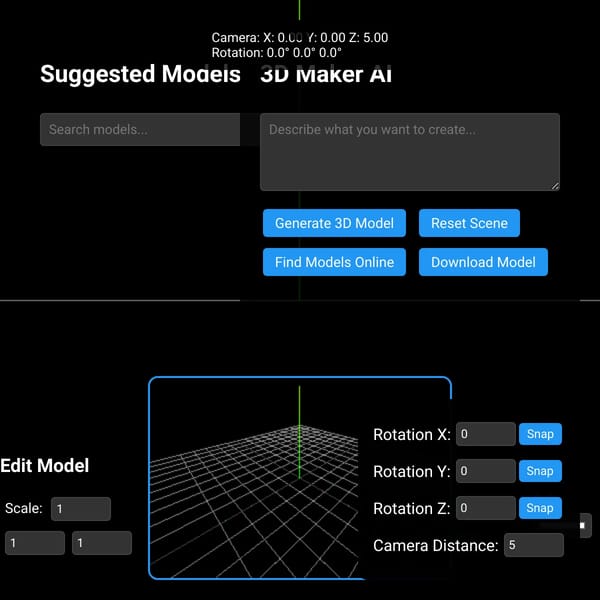Select the Rotation Z input field
The height and width of the screenshot is (600, 600).
[486, 508]
